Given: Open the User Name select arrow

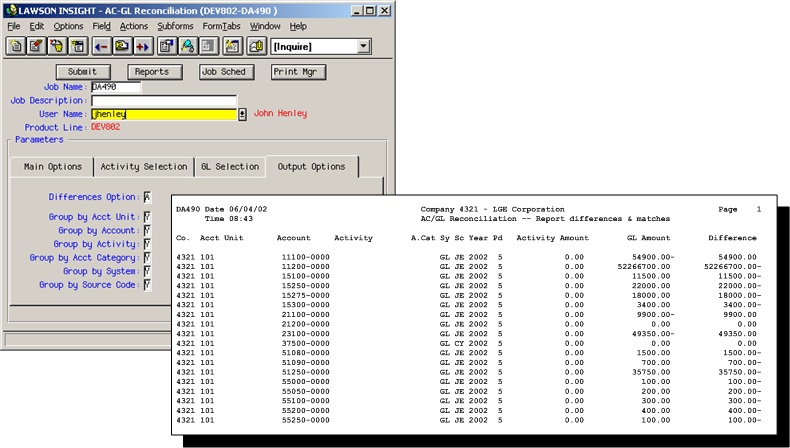Looking at the screenshot, I should (242, 114).
